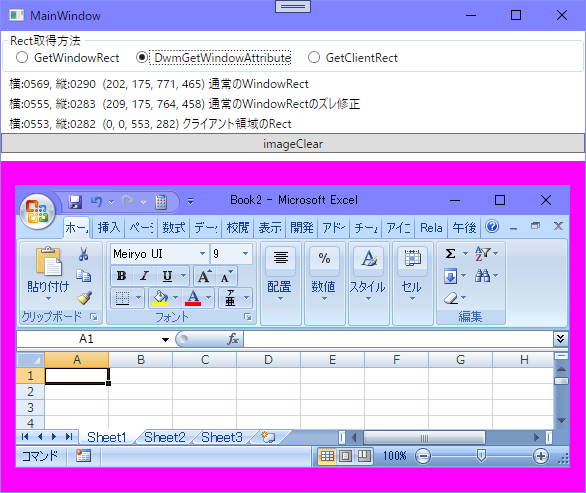Click the Undo arrow icon
Screen dimensions: 586x493
(x=96, y=202)
